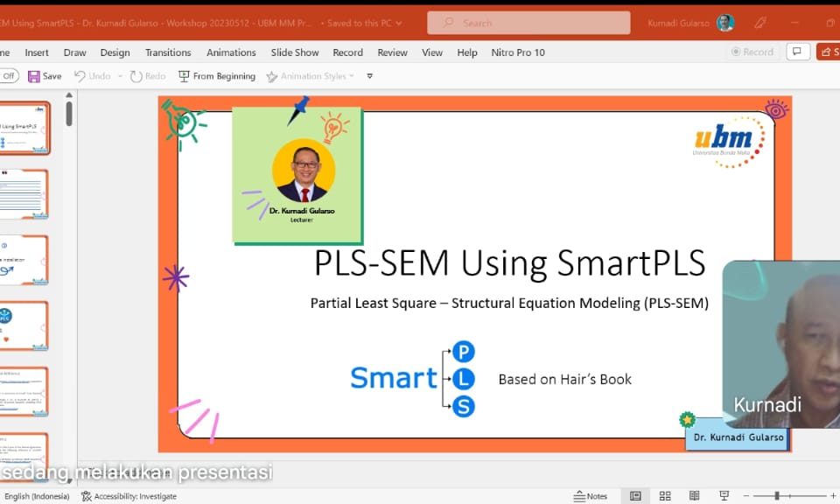840x504 pixels.
Task: Click Accessibility: Investigate in status bar
Action: pos(129,496)
